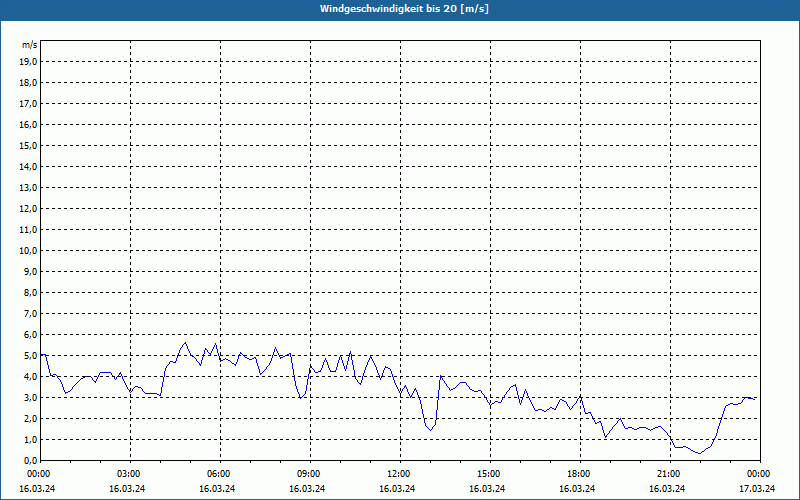
Task: Click the '17.03.24' date label
Action: click(x=757, y=488)
